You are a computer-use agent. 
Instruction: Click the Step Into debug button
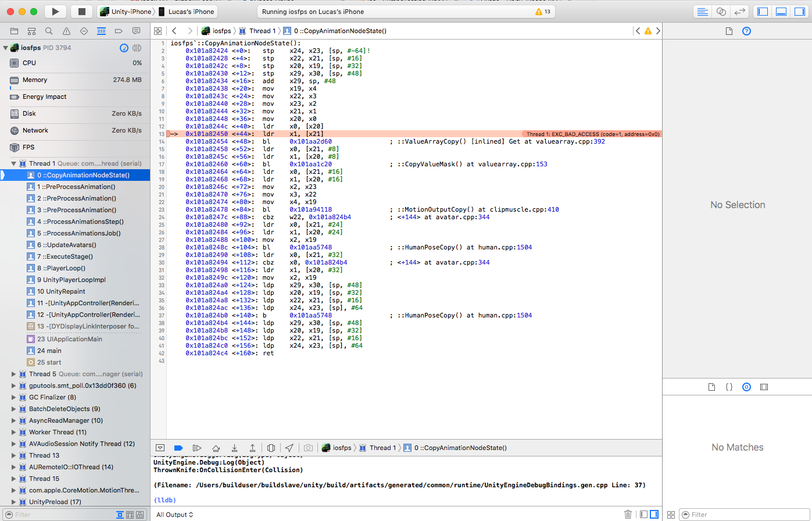pos(234,448)
